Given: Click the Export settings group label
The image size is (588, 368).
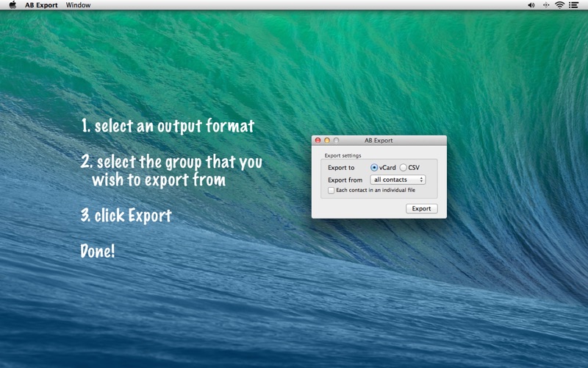Looking at the screenshot, I should pyautogui.click(x=343, y=155).
